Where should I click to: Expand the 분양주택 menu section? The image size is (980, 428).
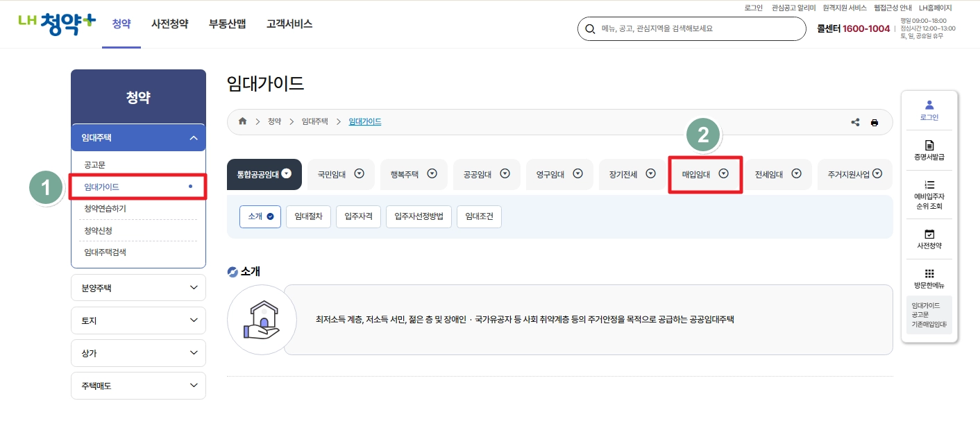pos(138,287)
